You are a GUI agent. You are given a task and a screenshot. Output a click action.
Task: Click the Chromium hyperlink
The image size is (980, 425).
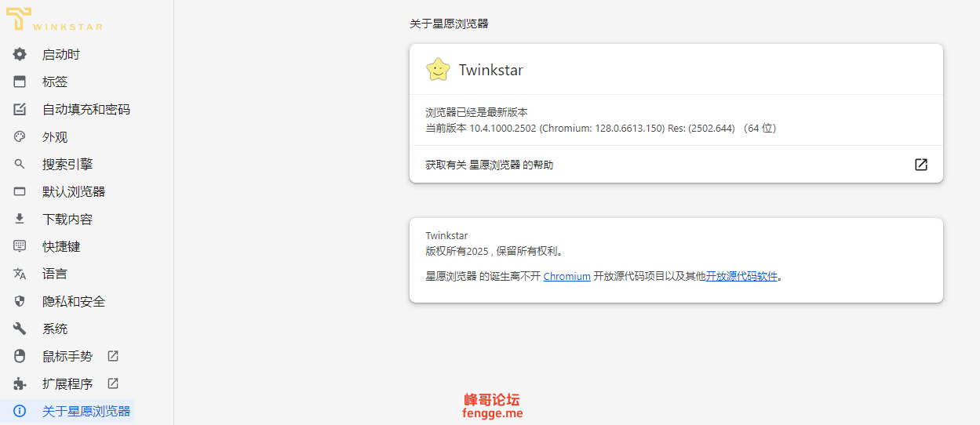[567, 276]
